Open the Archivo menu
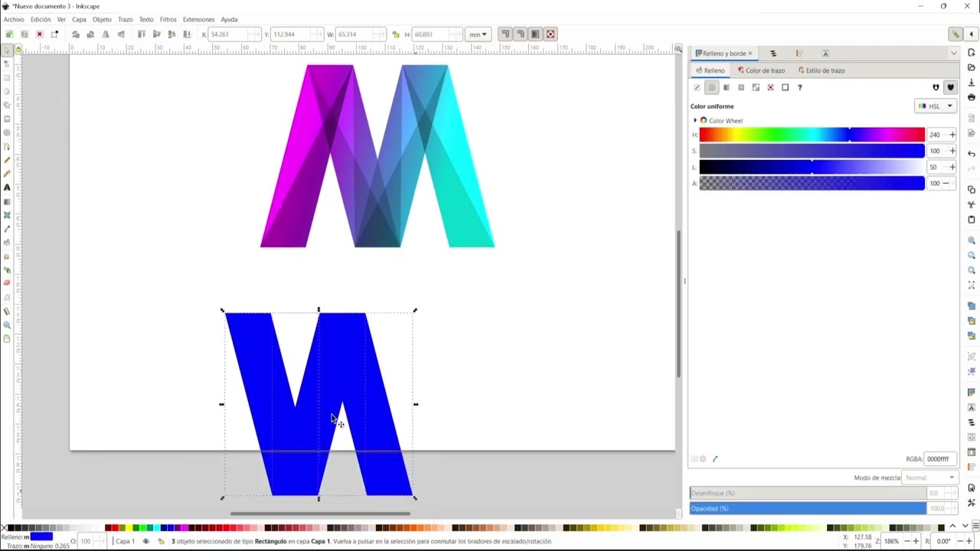980x551 pixels. 14,19
